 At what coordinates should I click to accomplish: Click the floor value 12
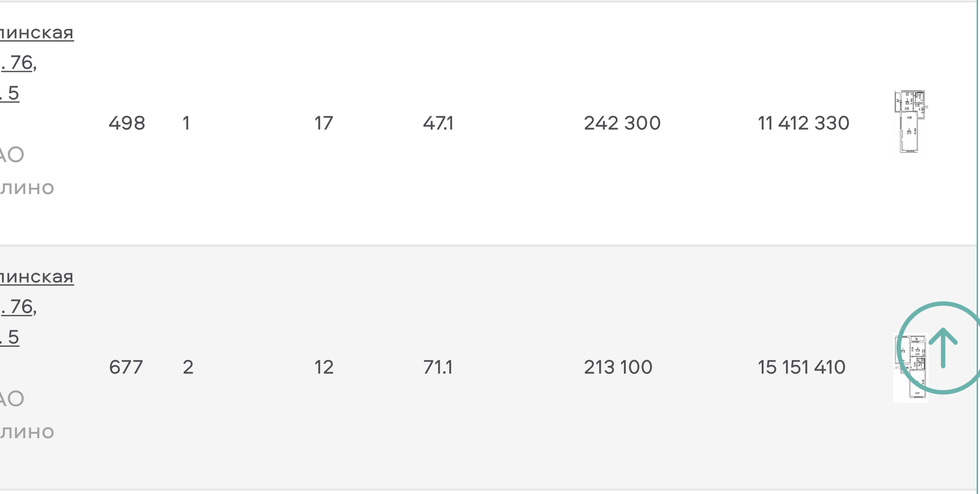coord(324,367)
